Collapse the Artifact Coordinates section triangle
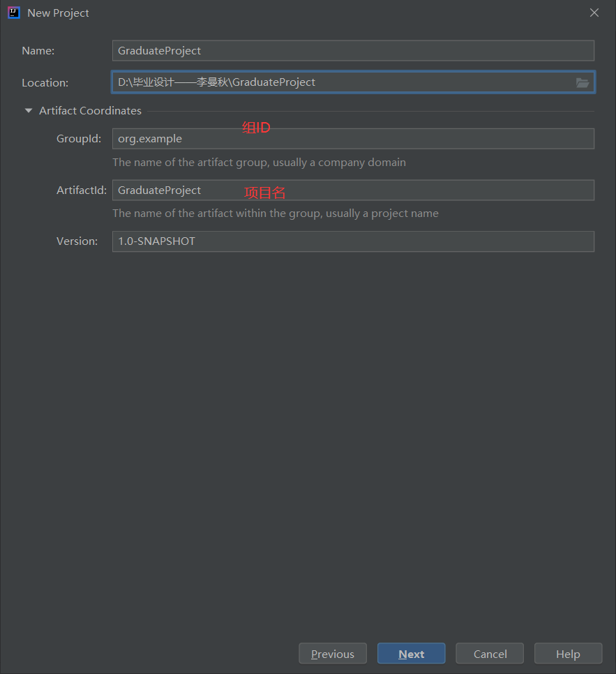 pos(29,111)
